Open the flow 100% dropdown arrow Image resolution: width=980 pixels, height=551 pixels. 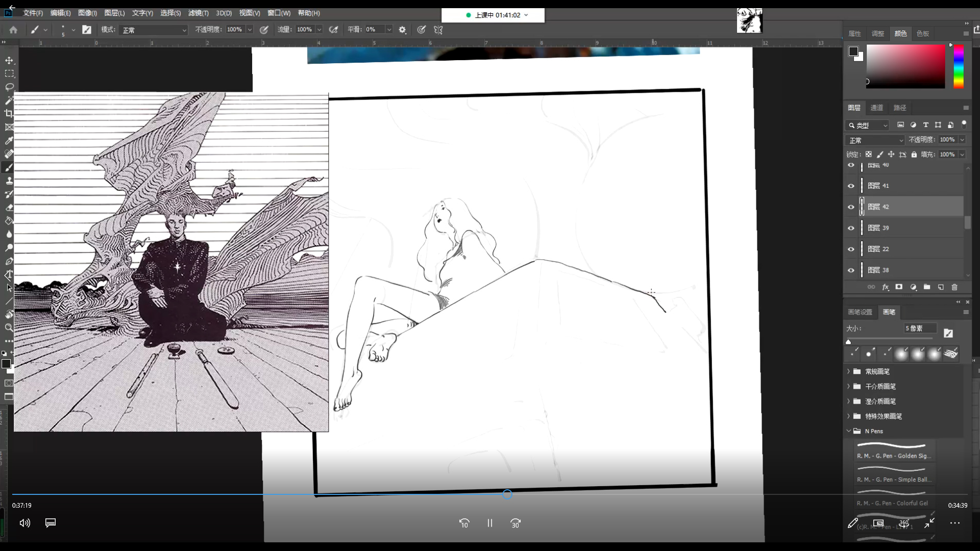319,30
